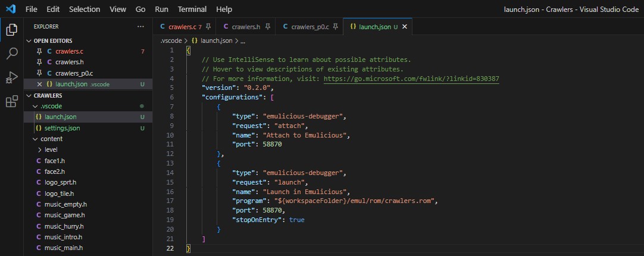The height and width of the screenshot is (256, 644).
Task: Click the VS Code logo icon
Action: tap(11, 8)
